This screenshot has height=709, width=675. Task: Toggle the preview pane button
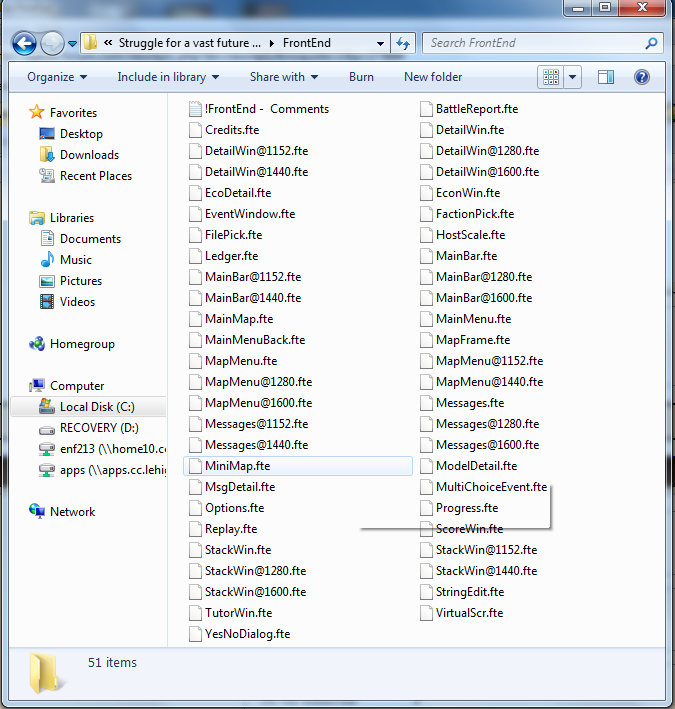[x=606, y=77]
